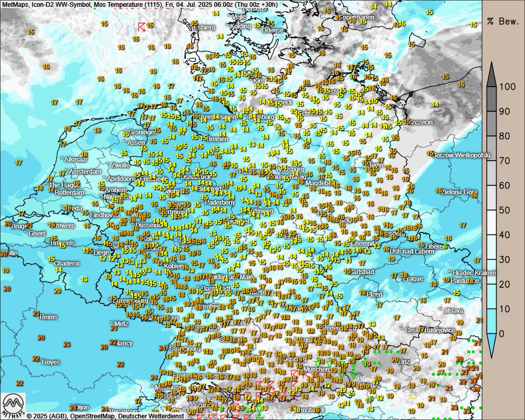
Task: Click the upward arrow atop the cloud legend
Action: pos(491,74)
